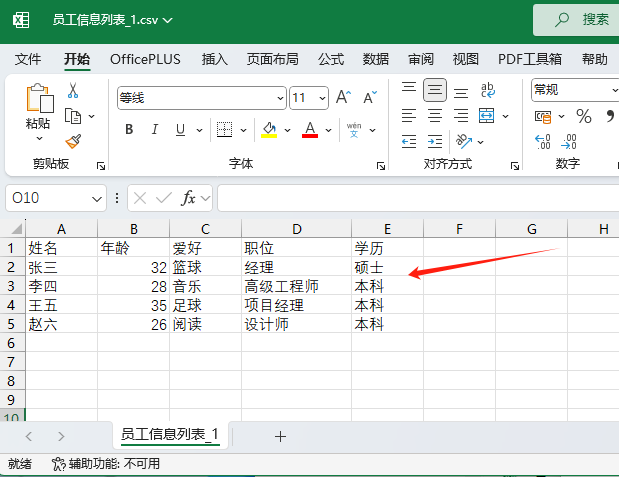This screenshot has width=619, height=477.
Task: Open alignment settings dialog launcher
Action: pyautogui.click(x=515, y=166)
